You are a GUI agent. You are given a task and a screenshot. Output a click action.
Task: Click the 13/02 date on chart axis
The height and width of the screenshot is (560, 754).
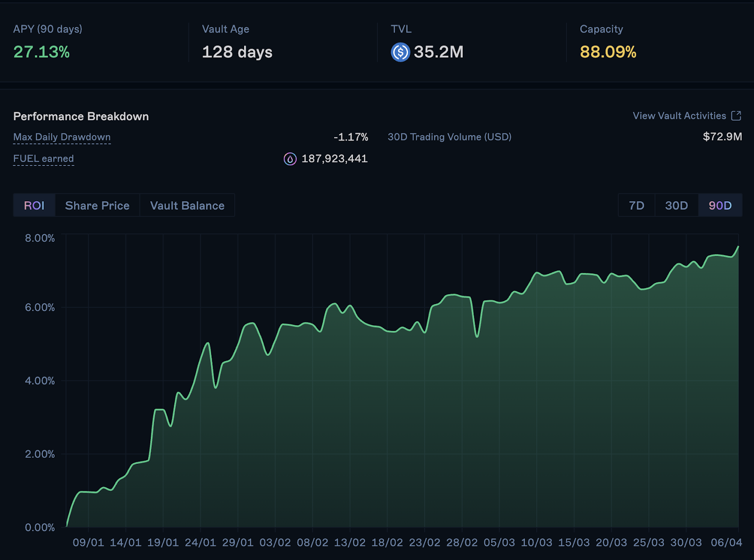click(x=350, y=543)
